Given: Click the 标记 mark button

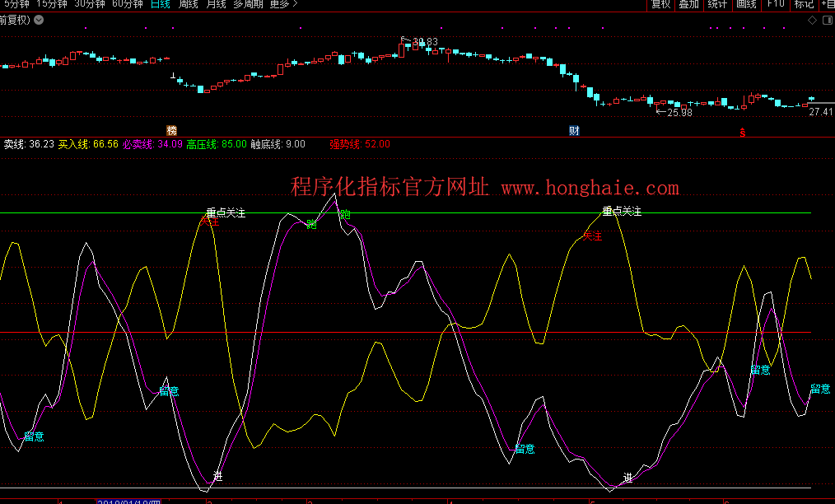Looking at the screenshot, I should click(x=803, y=4).
